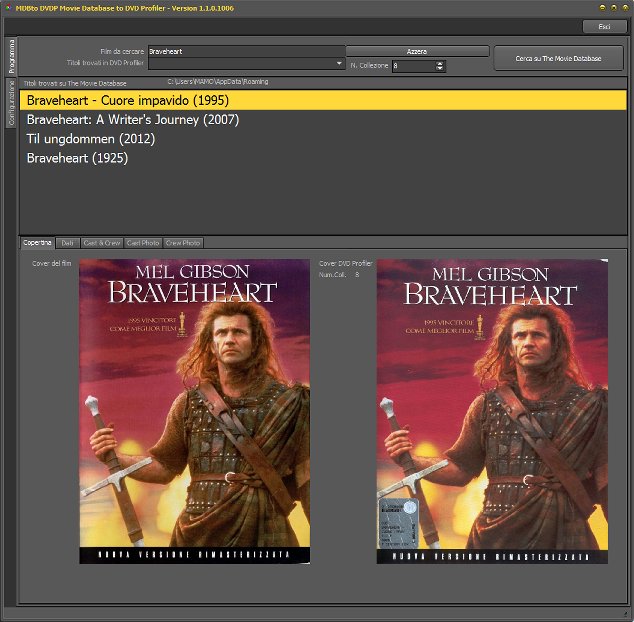The image size is (634, 622).
Task: Search with Cerca su The Movie Database
Action: [558, 58]
